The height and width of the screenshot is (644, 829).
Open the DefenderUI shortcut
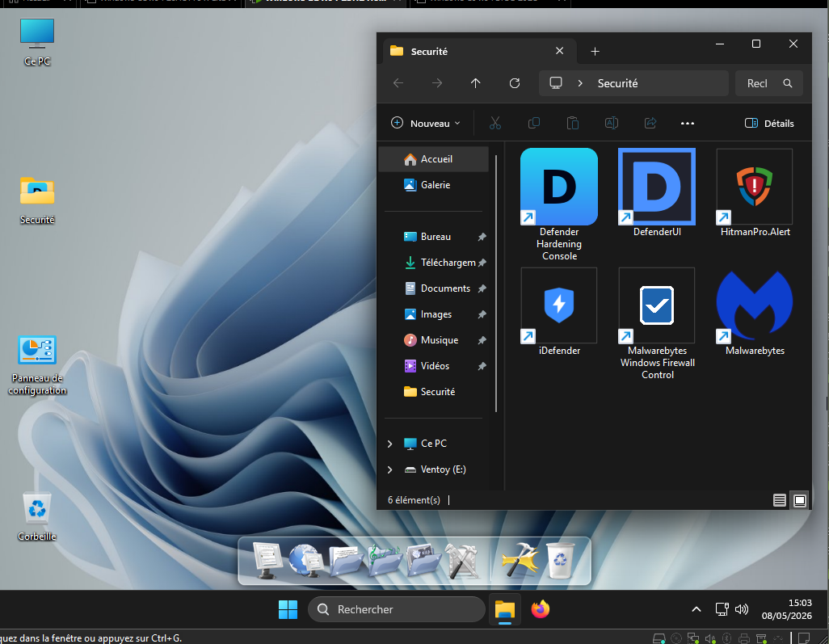pyautogui.click(x=657, y=192)
